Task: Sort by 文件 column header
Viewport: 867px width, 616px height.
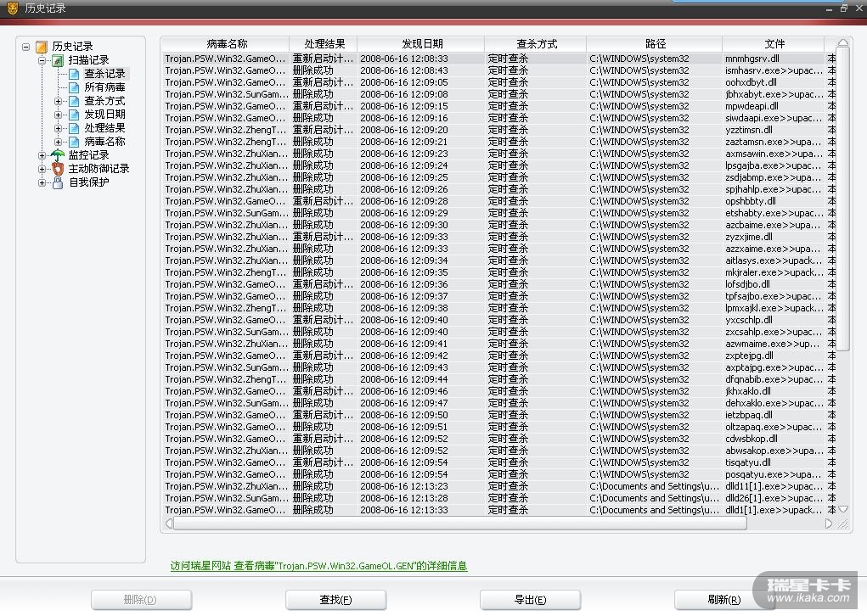Action: click(x=774, y=44)
